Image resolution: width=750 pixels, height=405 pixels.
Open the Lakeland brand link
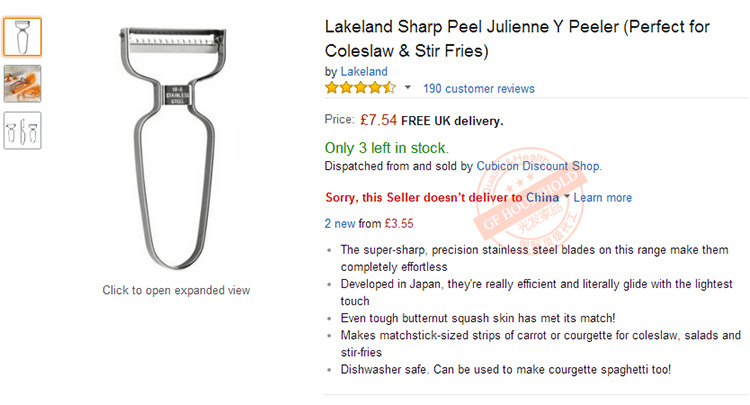click(x=363, y=72)
